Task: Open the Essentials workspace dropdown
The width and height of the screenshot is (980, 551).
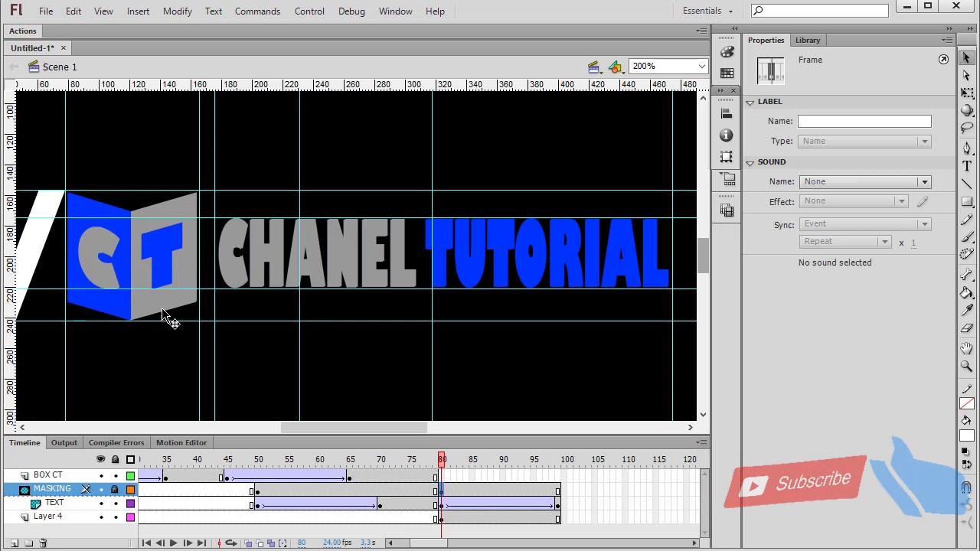Action: [707, 11]
